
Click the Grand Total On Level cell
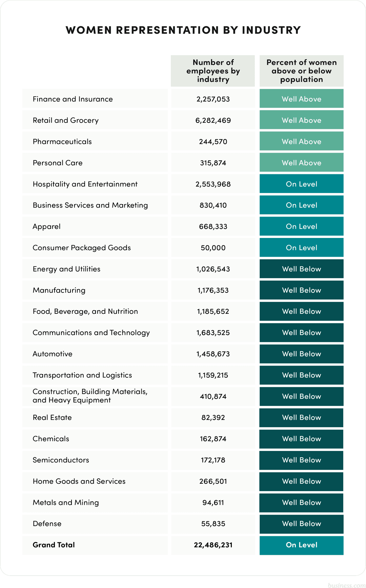(x=301, y=545)
